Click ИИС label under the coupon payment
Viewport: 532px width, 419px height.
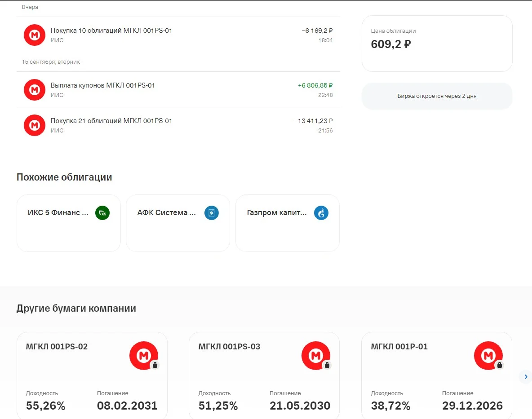(x=57, y=95)
